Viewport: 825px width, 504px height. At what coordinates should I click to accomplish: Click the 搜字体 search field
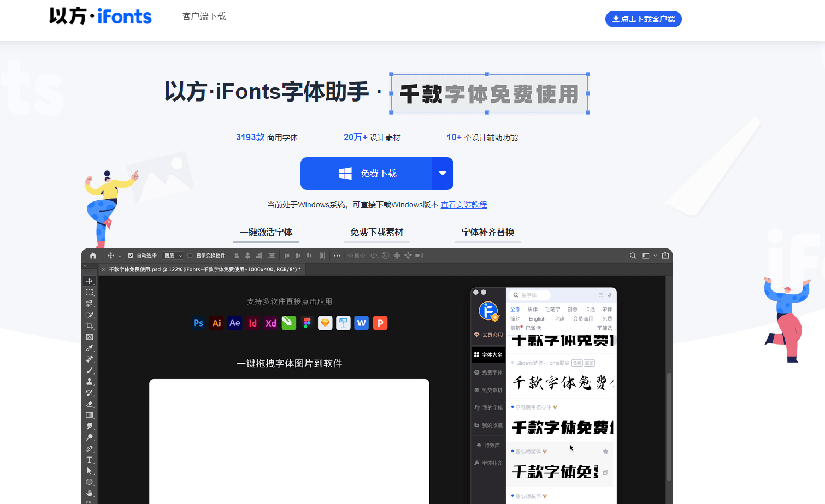530,295
